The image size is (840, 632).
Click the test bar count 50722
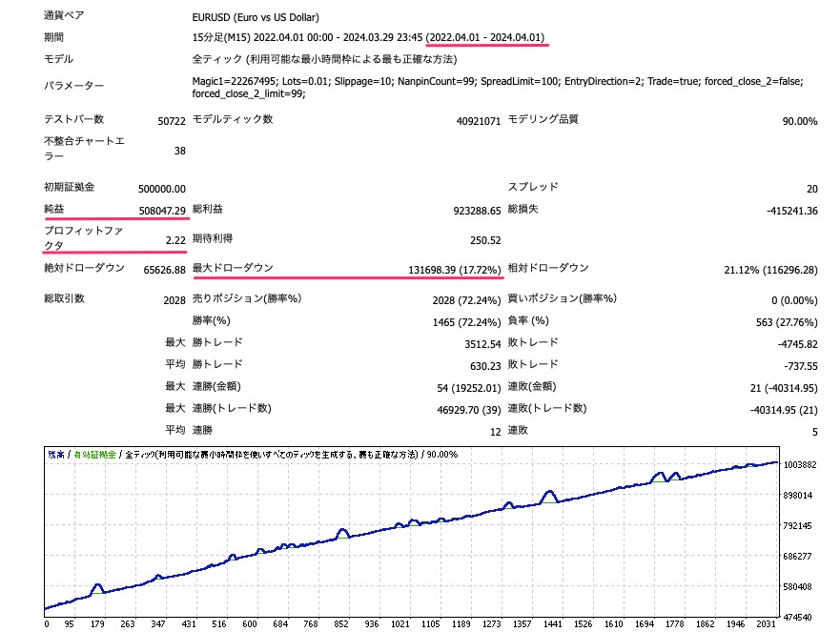(172, 121)
